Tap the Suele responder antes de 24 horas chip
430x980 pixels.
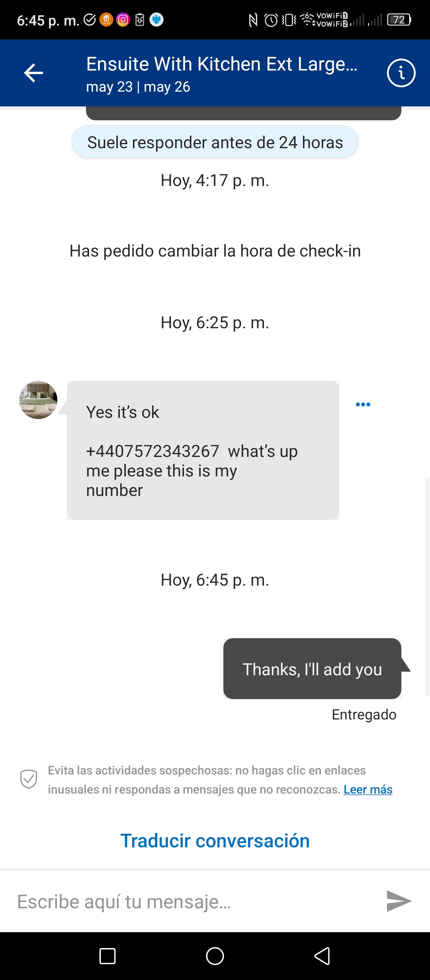[x=215, y=142]
